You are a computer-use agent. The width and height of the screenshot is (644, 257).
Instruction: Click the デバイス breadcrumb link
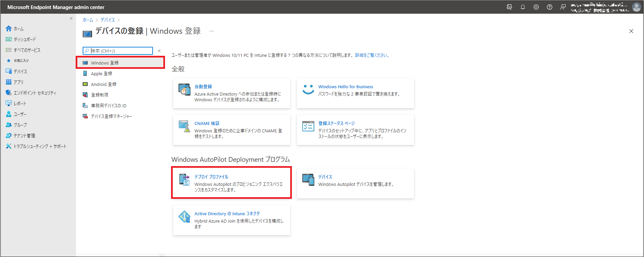pyautogui.click(x=108, y=20)
